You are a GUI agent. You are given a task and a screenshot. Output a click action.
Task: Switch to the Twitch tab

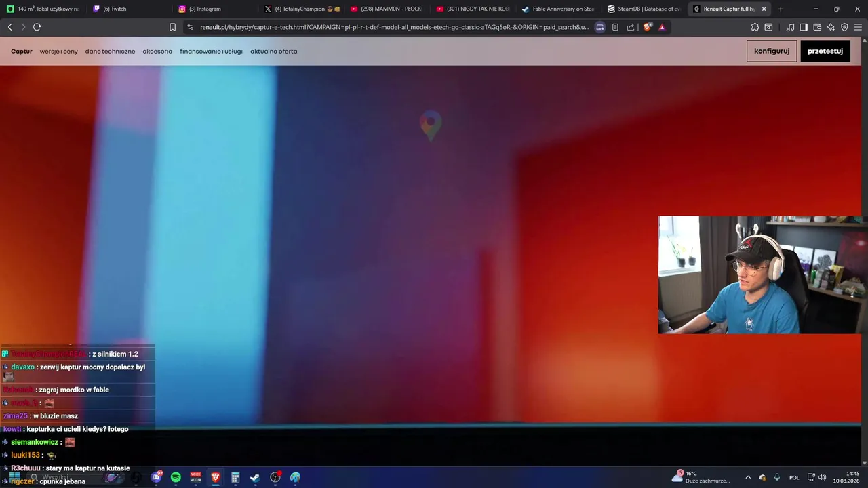coord(130,9)
